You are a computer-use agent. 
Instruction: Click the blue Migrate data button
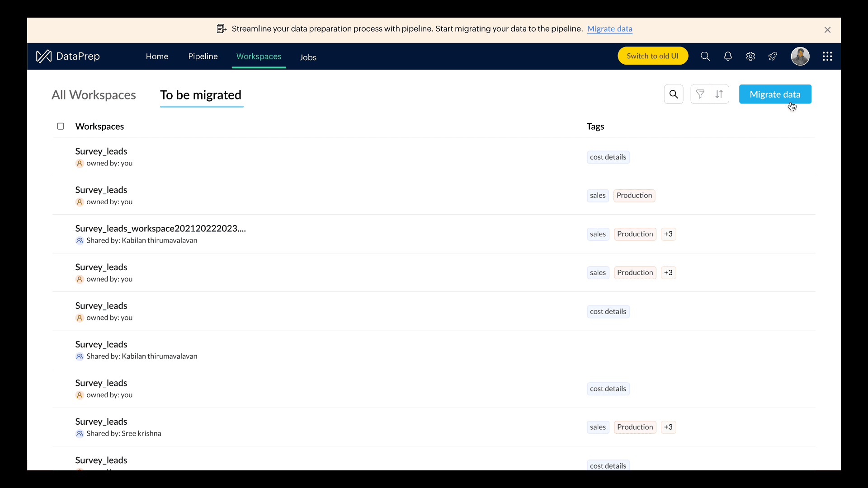[x=775, y=94]
